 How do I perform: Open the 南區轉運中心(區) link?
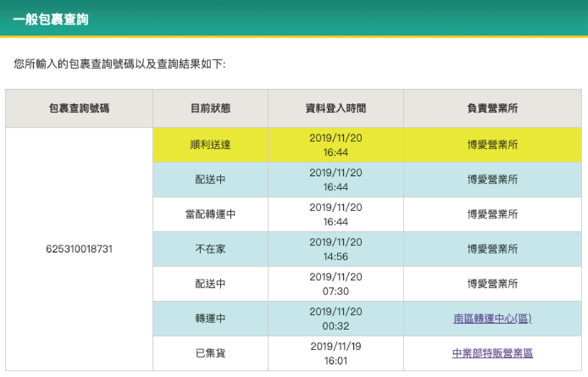point(492,318)
